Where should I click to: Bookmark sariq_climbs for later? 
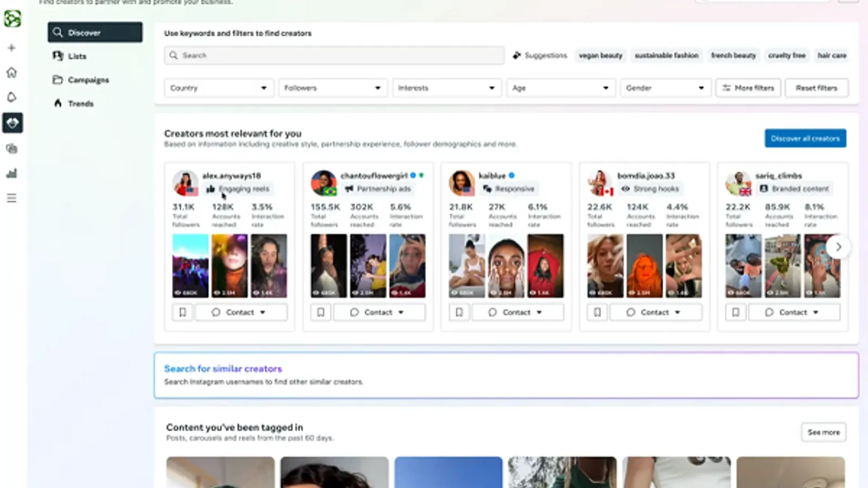click(736, 312)
